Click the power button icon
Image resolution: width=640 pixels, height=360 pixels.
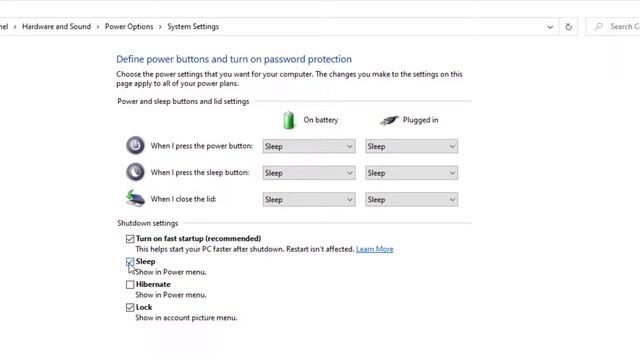tap(135, 145)
